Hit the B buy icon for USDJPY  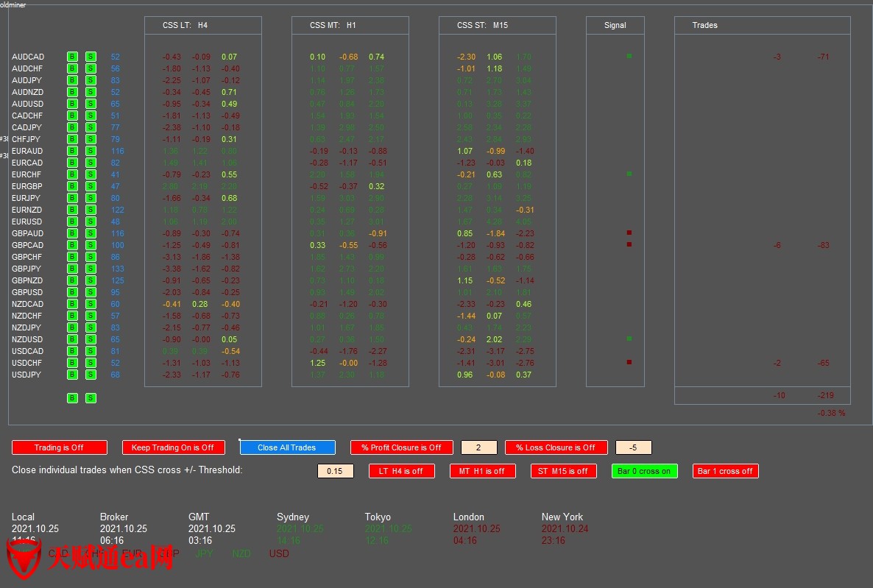(x=72, y=375)
